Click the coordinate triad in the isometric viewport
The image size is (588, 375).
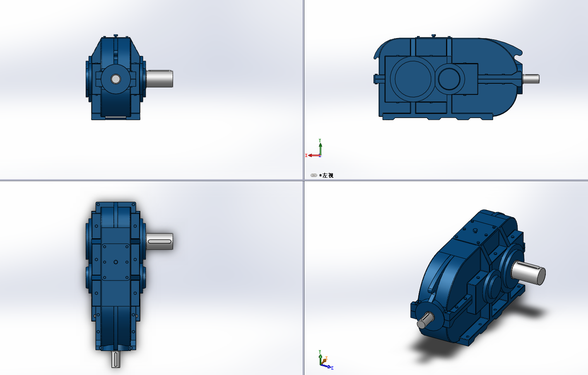coord(325,360)
